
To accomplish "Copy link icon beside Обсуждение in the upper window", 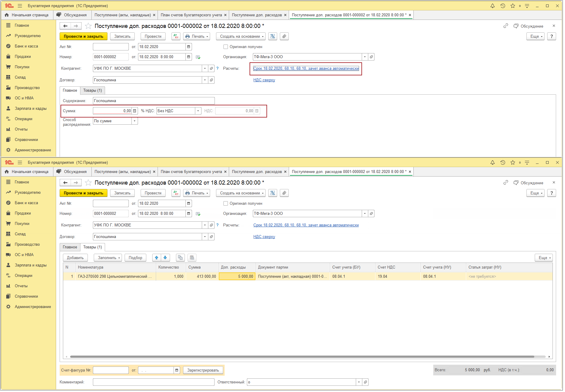I will 506,26.
